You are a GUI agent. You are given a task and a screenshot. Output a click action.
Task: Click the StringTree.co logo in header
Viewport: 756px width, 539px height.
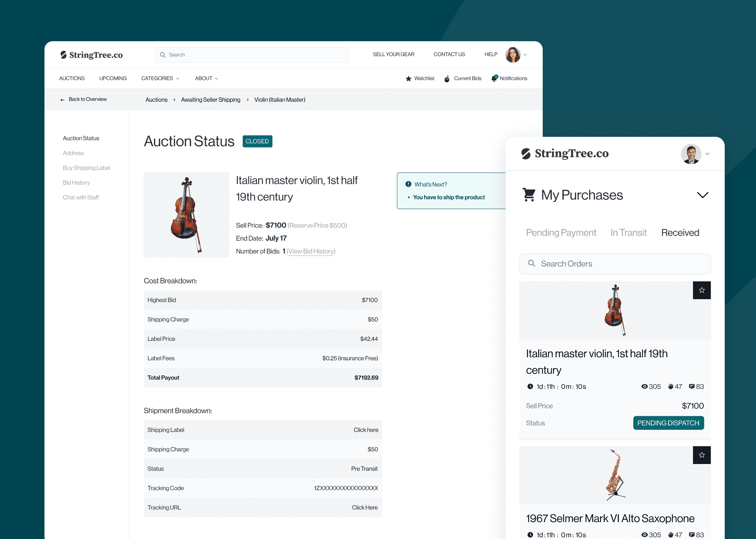91,55
